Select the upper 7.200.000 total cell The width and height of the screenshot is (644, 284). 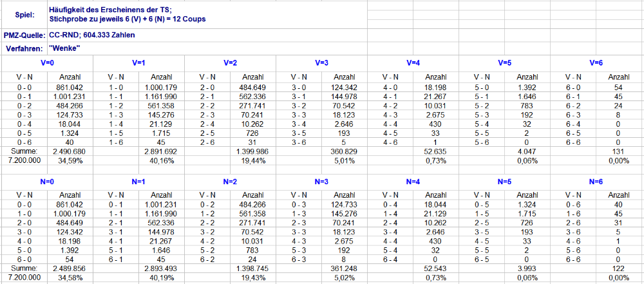pos(24,161)
